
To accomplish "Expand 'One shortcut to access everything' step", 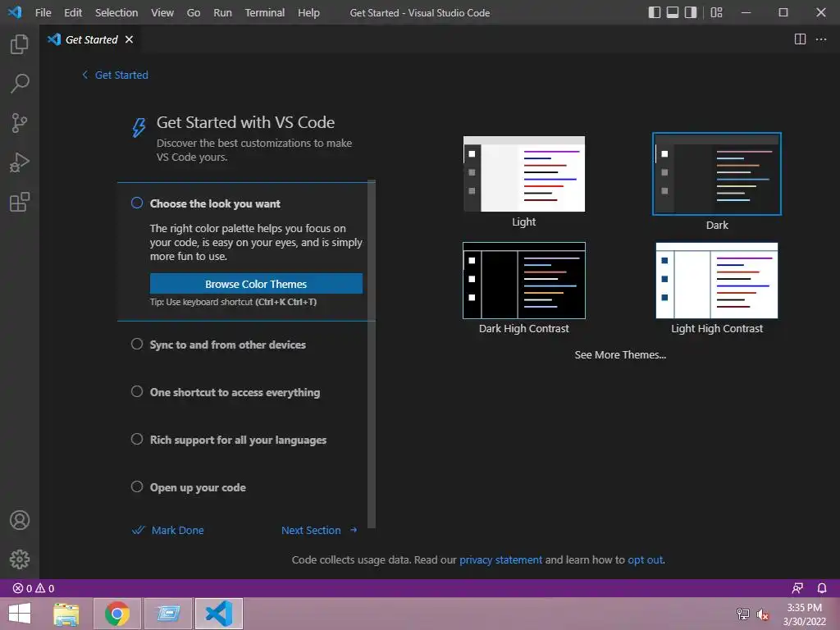I will tap(235, 393).
